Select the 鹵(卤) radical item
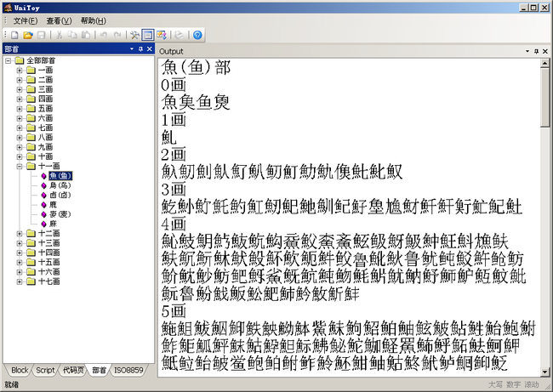The height and width of the screenshot is (392, 553). pos(60,195)
